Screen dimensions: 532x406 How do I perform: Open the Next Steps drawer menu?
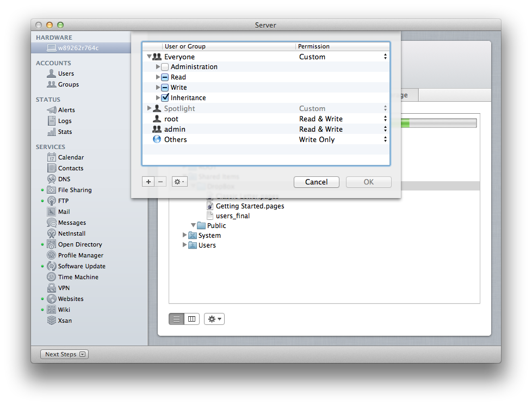[65, 354]
